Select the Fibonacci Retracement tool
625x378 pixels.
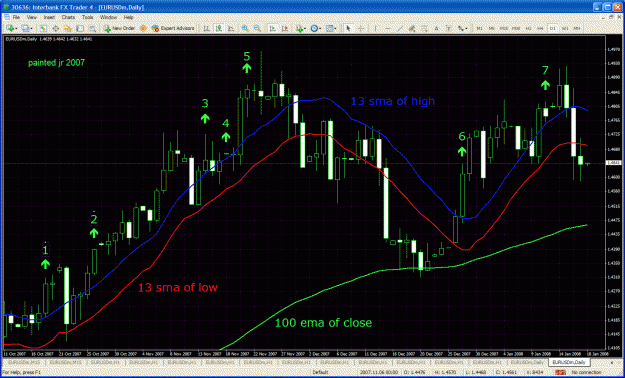pyautogui.click(x=425, y=28)
